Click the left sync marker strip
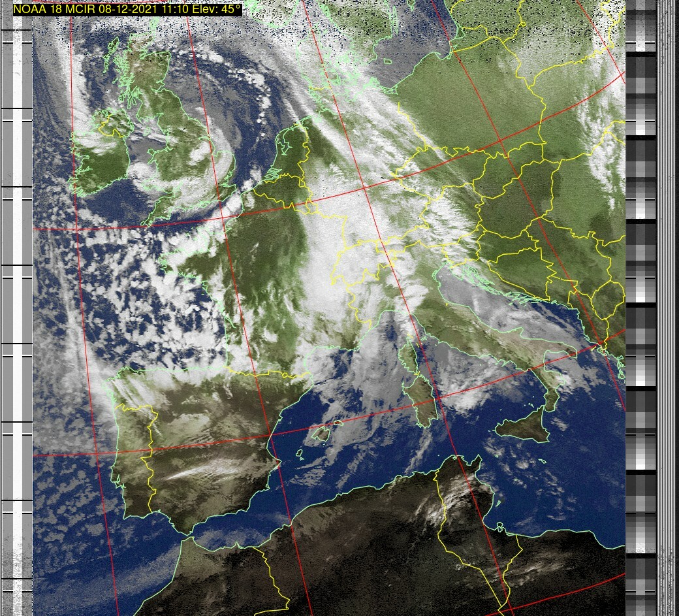This screenshot has width=679, height=616. click(x=16, y=307)
